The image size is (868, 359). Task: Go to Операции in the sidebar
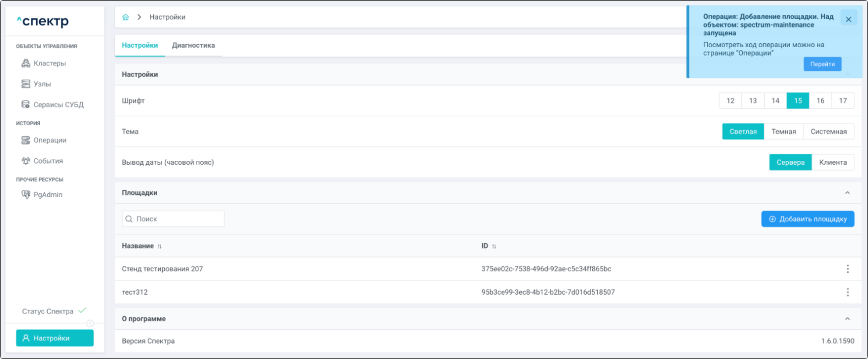pos(49,141)
